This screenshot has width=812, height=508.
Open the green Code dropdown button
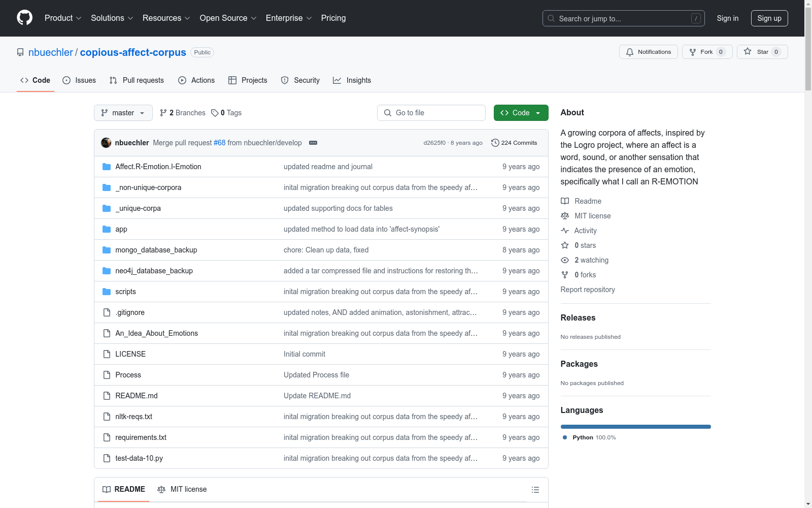521,113
